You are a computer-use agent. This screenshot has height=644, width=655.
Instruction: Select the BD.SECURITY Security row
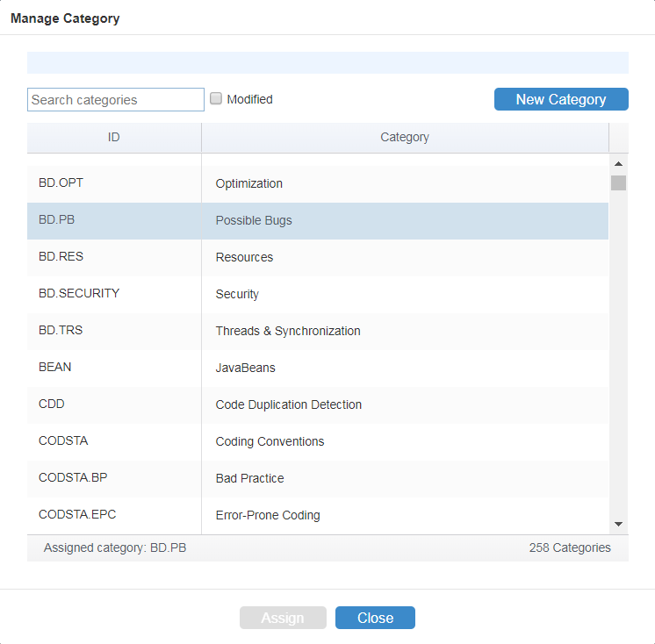[318, 294]
